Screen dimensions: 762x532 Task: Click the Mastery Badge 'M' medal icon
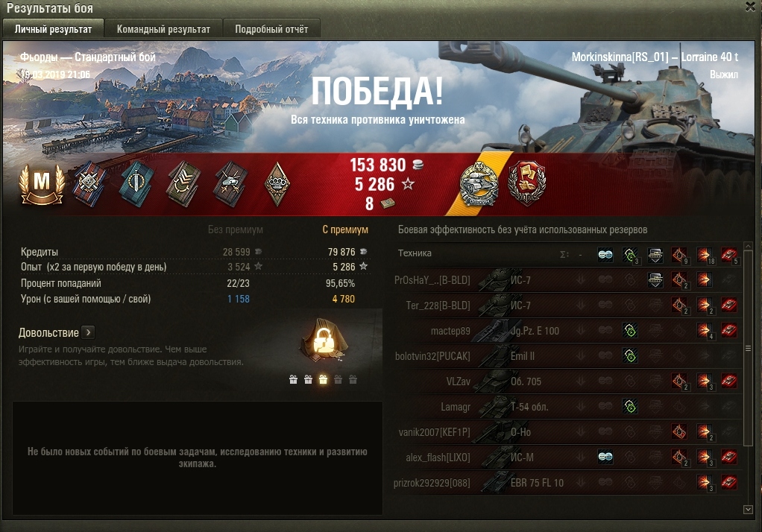[x=42, y=184]
